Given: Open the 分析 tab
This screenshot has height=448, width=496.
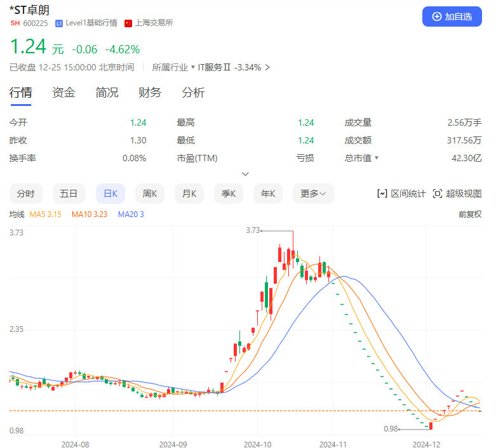Looking at the screenshot, I should 193,93.
